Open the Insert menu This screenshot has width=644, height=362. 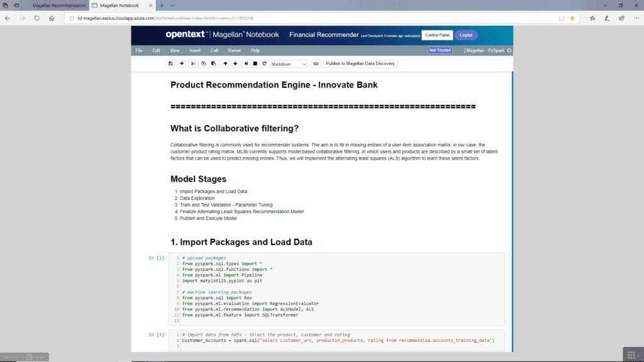[195, 50]
